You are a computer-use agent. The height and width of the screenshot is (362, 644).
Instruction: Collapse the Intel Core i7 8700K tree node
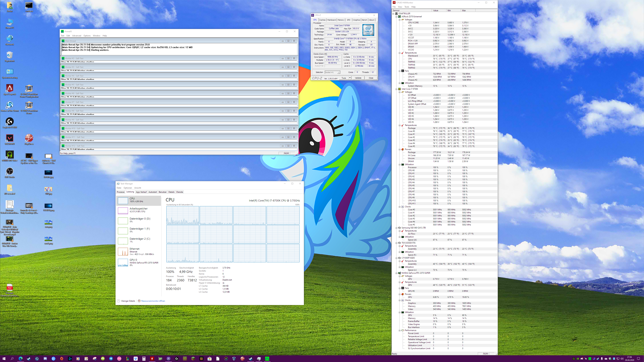(396, 89)
